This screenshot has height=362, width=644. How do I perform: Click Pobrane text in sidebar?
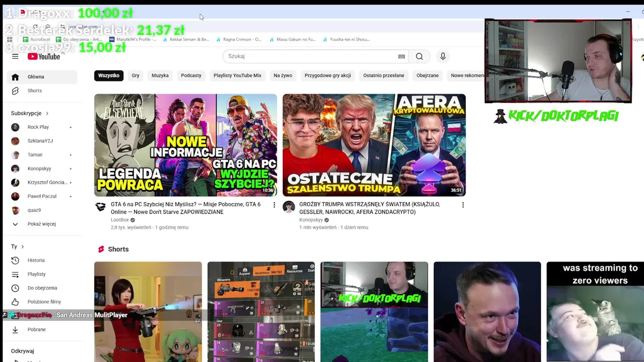click(37, 329)
